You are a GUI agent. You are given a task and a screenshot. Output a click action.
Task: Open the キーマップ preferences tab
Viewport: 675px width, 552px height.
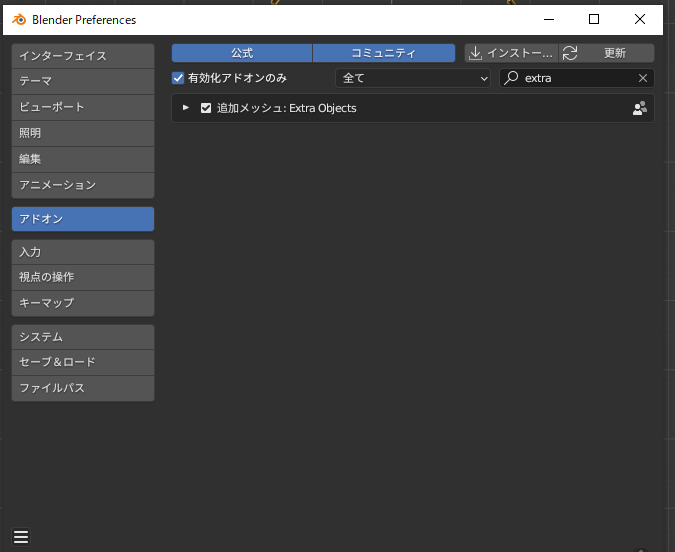tap(83, 303)
